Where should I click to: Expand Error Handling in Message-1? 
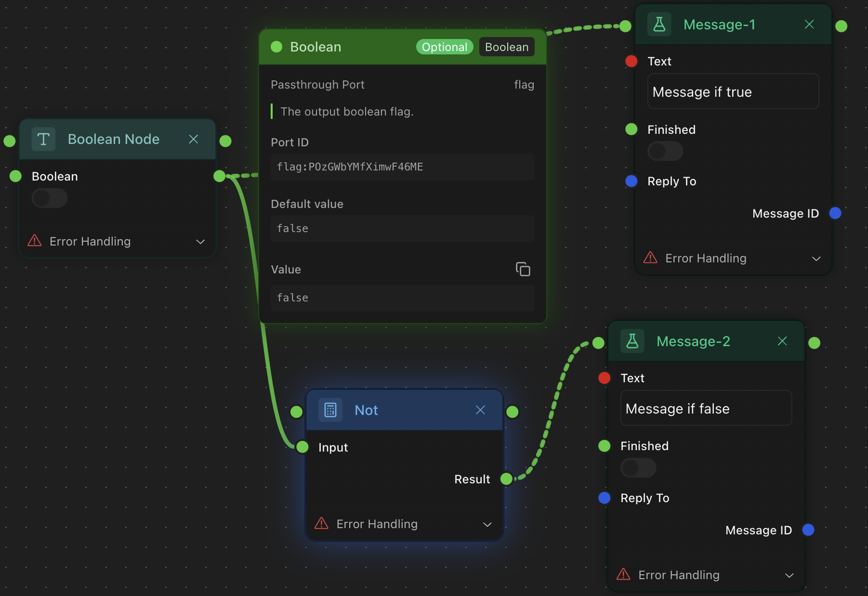(x=816, y=259)
